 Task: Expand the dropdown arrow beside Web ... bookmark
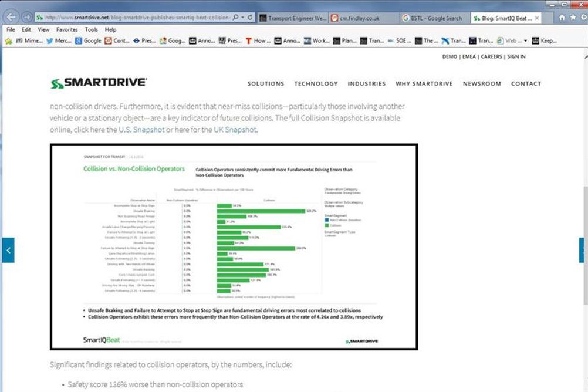[x=525, y=41]
